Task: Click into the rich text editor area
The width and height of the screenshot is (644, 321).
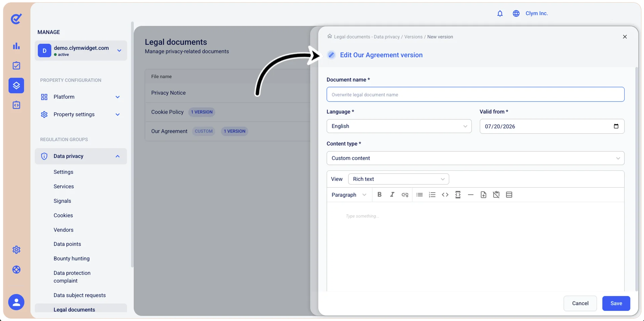Action: [475, 247]
